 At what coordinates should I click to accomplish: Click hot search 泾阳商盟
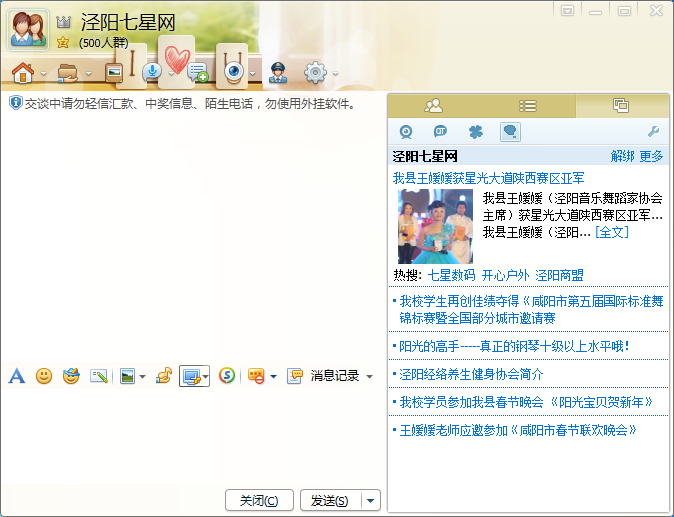click(x=559, y=275)
